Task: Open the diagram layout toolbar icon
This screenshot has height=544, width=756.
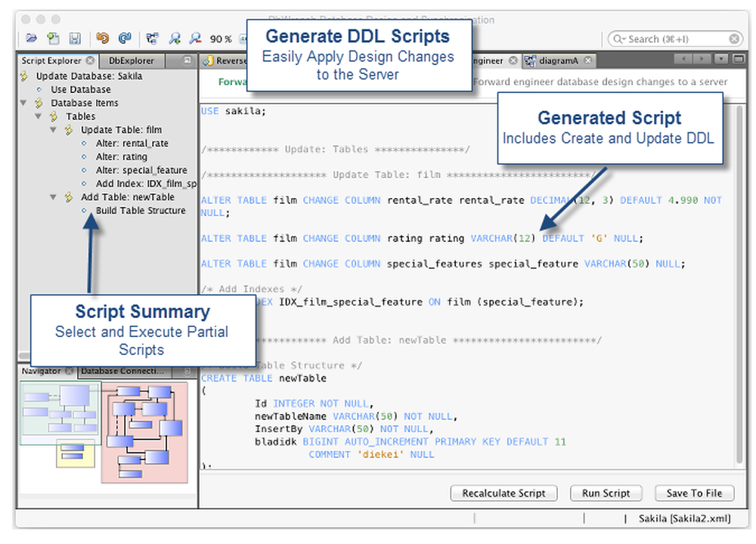Action: click(x=153, y=38)
